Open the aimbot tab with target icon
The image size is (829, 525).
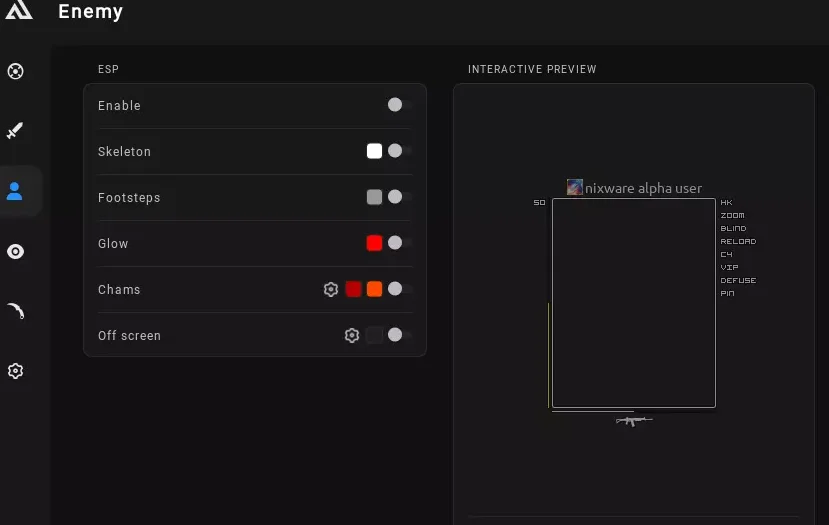click(x=15, y=71)
